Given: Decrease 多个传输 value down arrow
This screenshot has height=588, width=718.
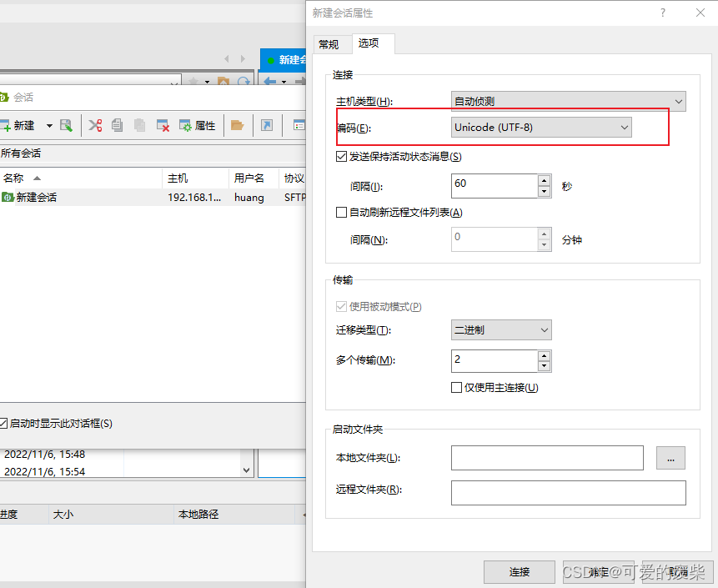Looking at the screenshot, I should pos(544,366).
